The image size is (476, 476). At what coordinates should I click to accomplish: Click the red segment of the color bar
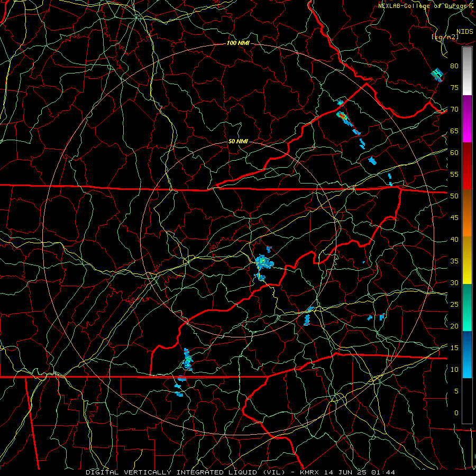pyautogui.click(x=467, y=166)
